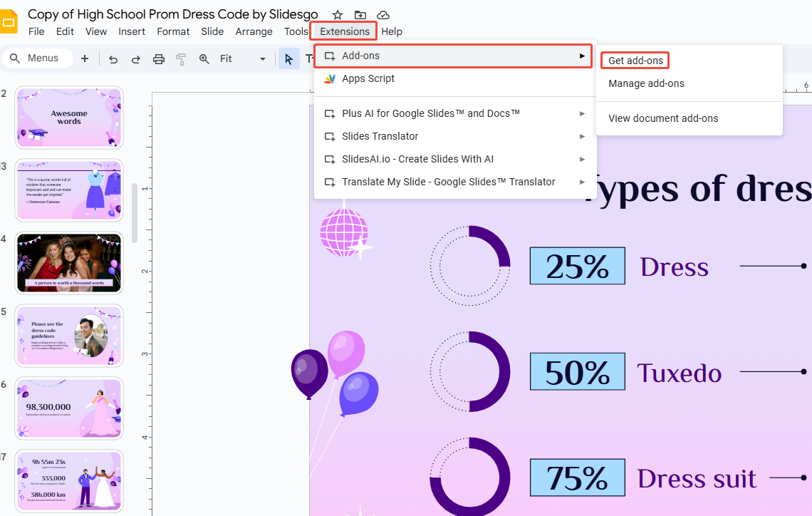
Task: Click the Zoom magnifier icon
Action: pos(204,58)
